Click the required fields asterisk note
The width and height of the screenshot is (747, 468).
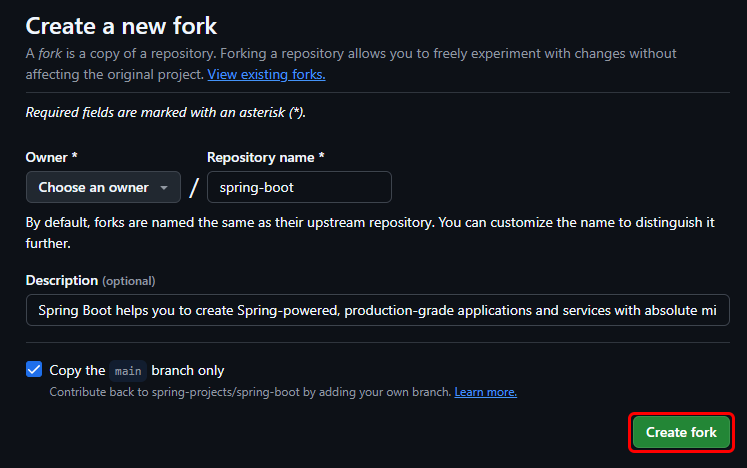[165, 113]
